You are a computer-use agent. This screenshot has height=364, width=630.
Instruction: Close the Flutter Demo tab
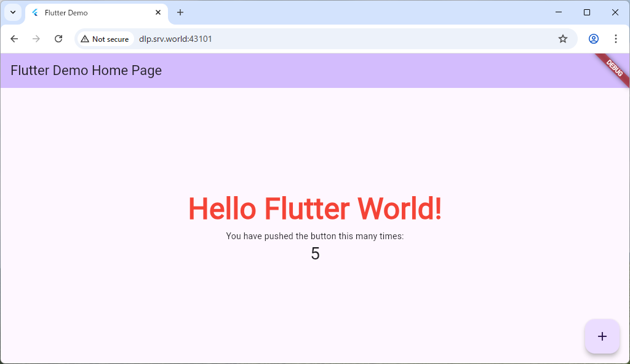click(x=158, y=12)
